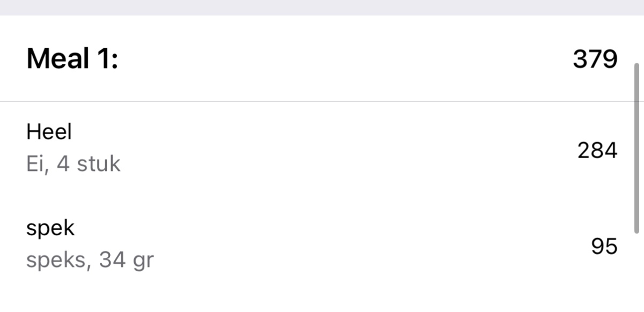Tap the divider line under Meal 1 header

(x=322, y=101)
